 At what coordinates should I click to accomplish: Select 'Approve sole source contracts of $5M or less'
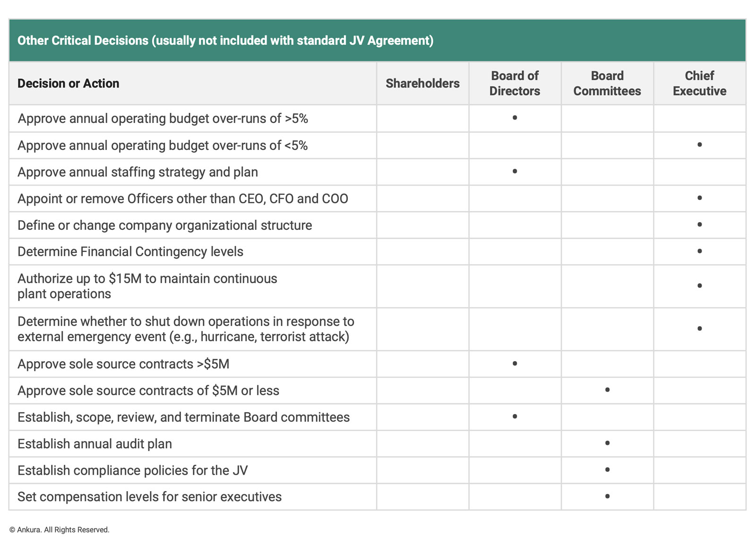[148, 390]
